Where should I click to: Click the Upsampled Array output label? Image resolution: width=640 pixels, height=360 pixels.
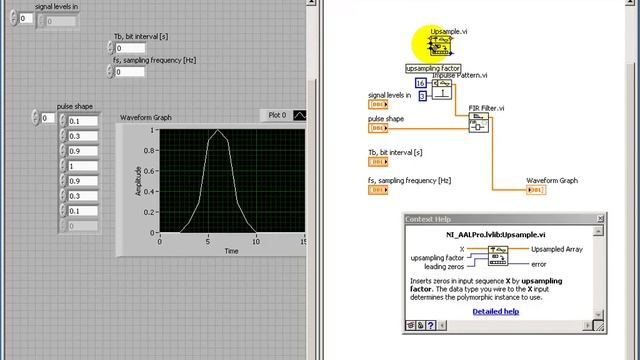coord(557,249)
